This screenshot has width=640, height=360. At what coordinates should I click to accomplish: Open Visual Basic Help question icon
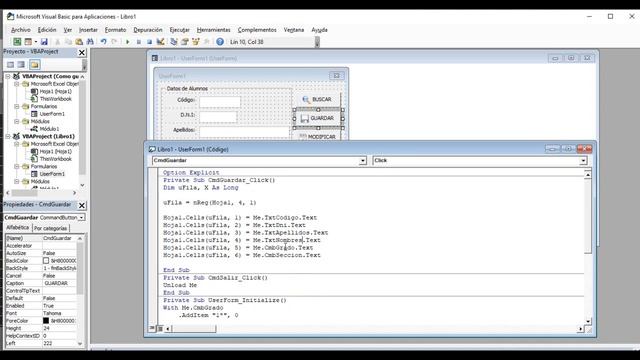[220, 42]
